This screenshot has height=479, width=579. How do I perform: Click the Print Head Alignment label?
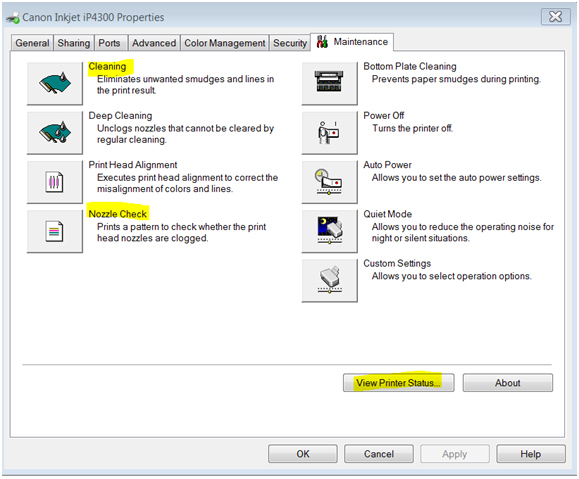133,165
